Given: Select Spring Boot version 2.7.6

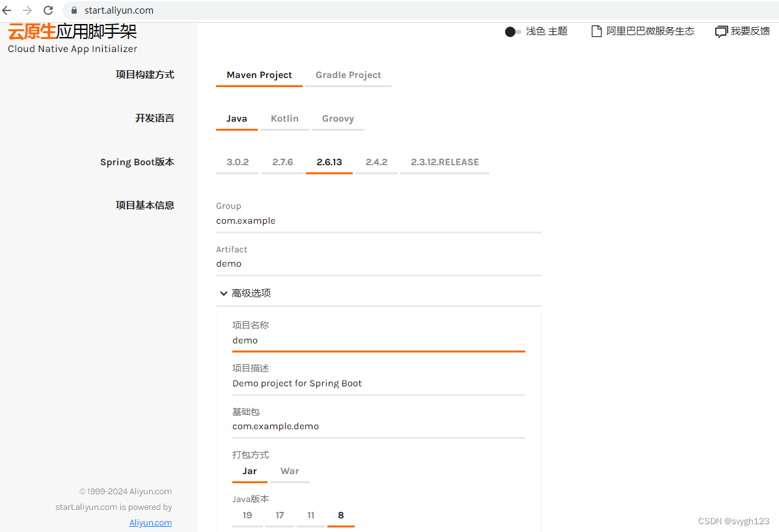Looking at the screenshot, I should tap(282, 163).
